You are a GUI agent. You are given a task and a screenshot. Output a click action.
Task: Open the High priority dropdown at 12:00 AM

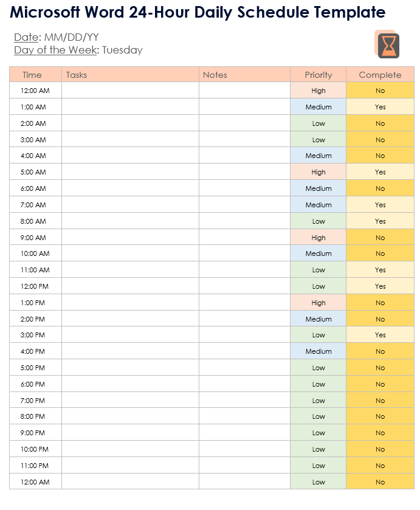pyautogui.click(x=318, y=91)
